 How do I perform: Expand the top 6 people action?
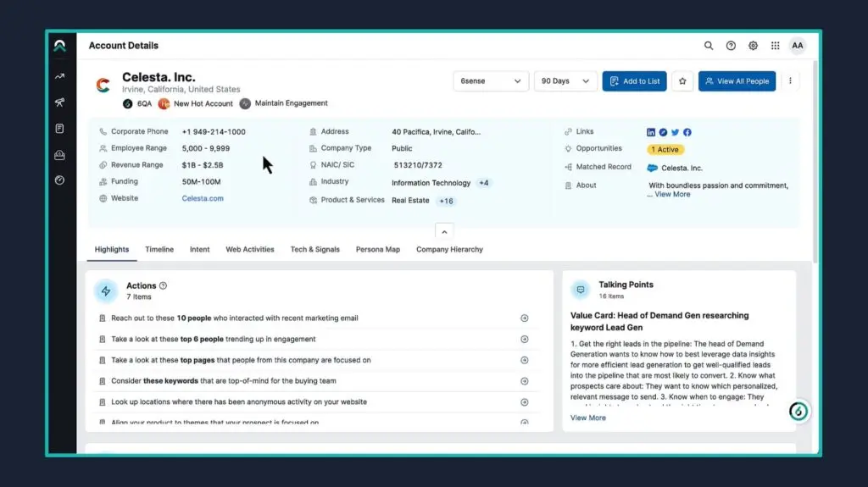524,340
